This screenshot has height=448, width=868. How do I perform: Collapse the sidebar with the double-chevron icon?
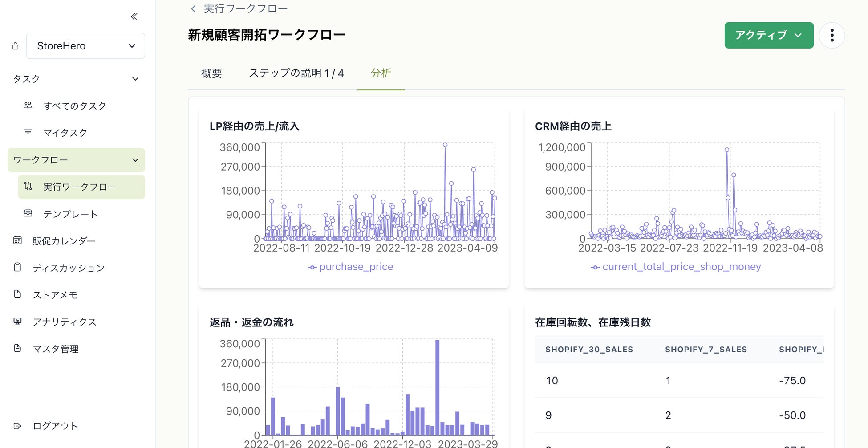[134, 17]
